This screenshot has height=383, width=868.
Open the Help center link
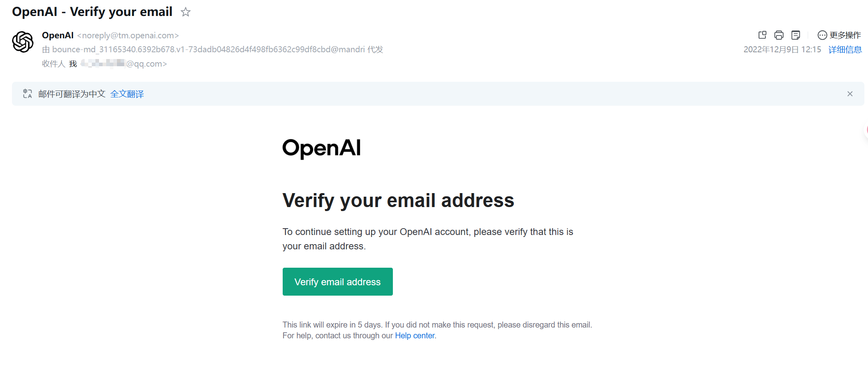(414, 336)
